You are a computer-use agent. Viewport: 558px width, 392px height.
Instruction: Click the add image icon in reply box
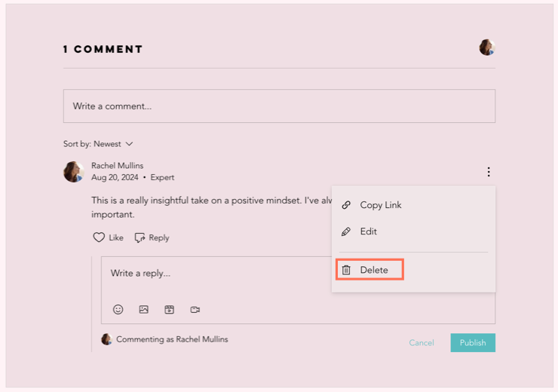(x=144, y=309)
